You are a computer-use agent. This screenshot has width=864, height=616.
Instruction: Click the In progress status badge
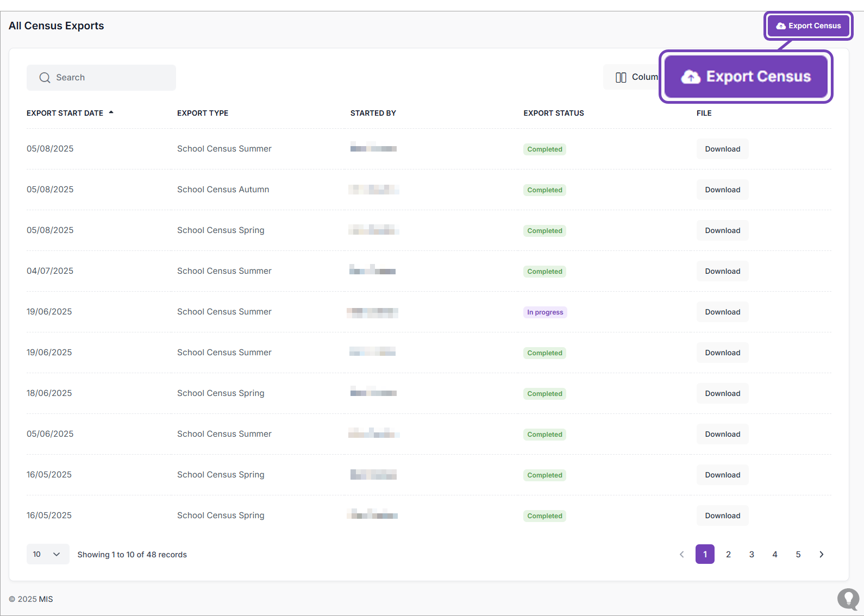[544, 312]
